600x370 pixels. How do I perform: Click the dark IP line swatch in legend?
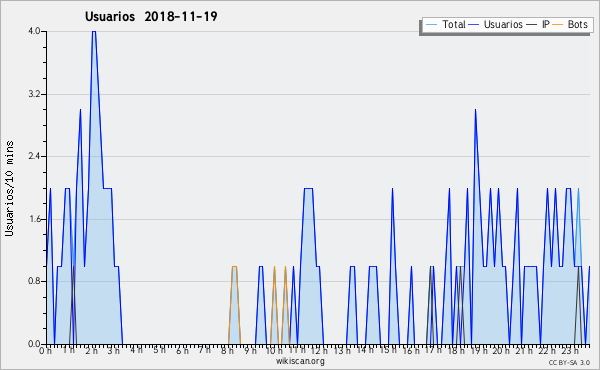tap(532, 24)
